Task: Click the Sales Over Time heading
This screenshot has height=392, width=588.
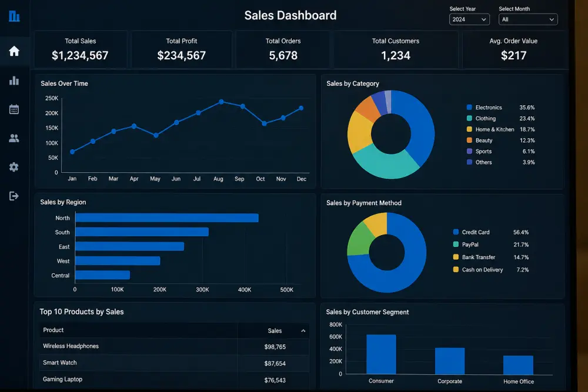Action: [64, 83]
